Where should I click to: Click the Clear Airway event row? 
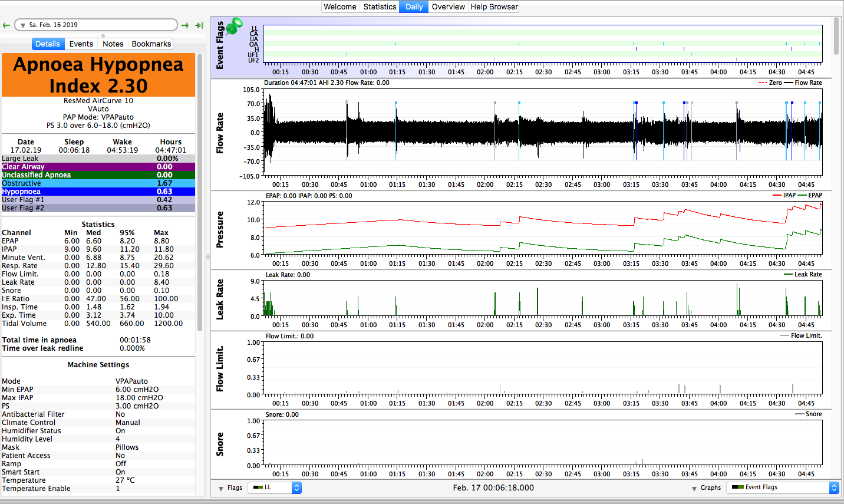coord(98,167)
